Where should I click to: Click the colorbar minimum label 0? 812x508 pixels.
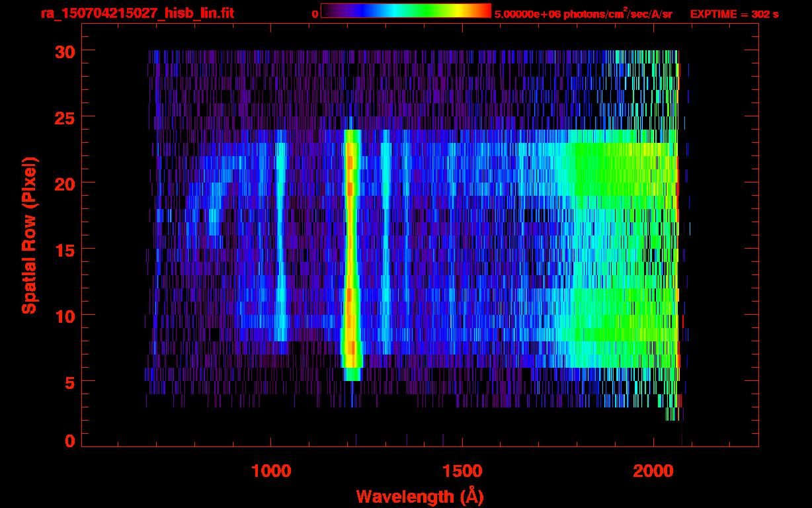point(315,14)
